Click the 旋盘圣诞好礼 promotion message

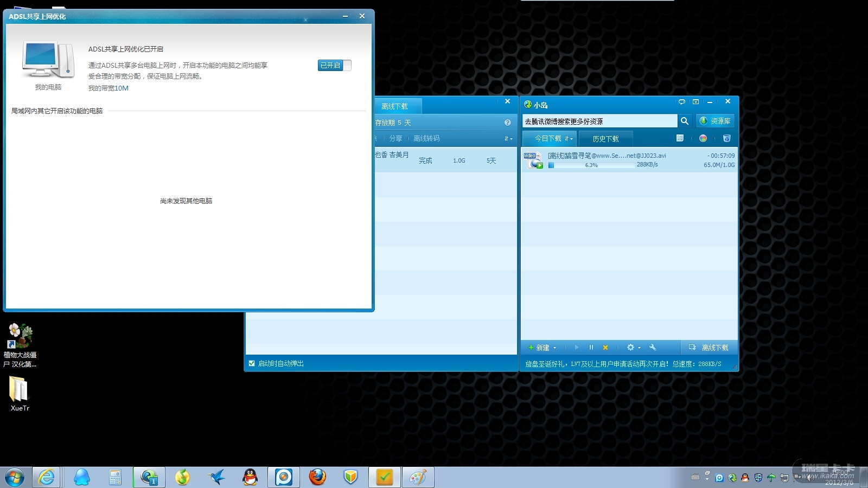597,364
